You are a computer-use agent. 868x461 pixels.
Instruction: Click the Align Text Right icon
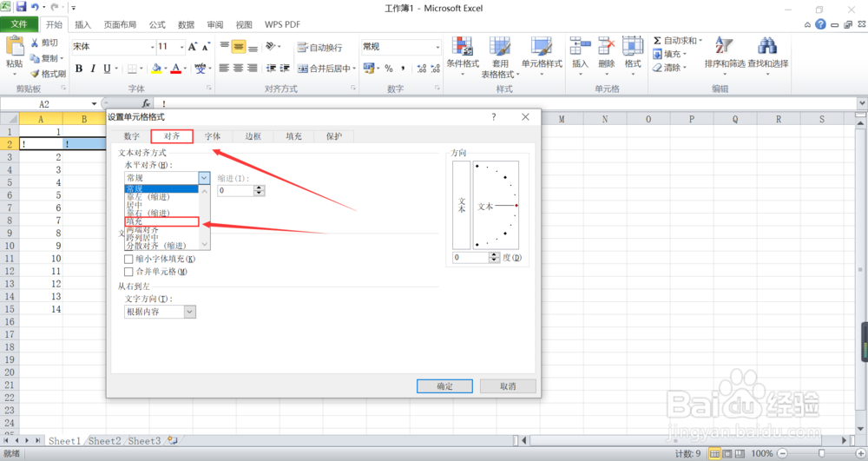tap(253, 68)
